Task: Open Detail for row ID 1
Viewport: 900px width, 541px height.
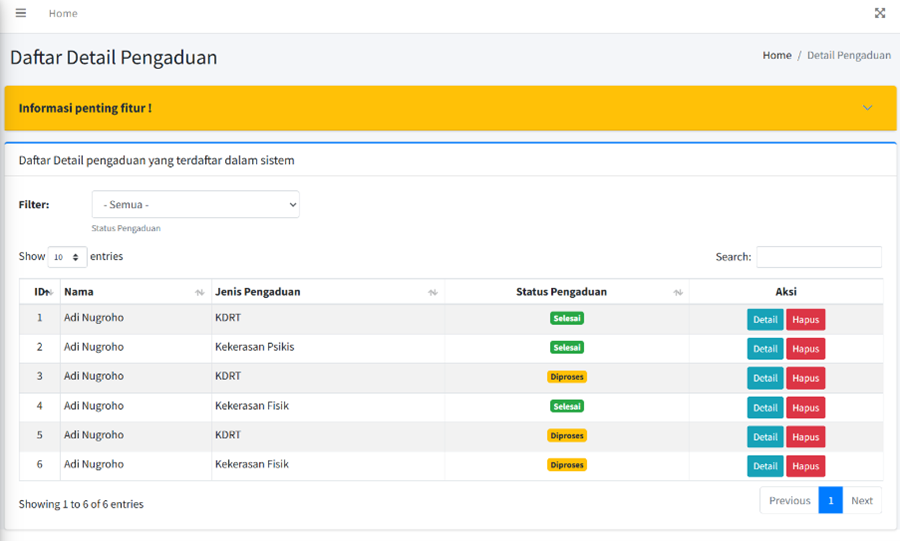Action: 765,320
